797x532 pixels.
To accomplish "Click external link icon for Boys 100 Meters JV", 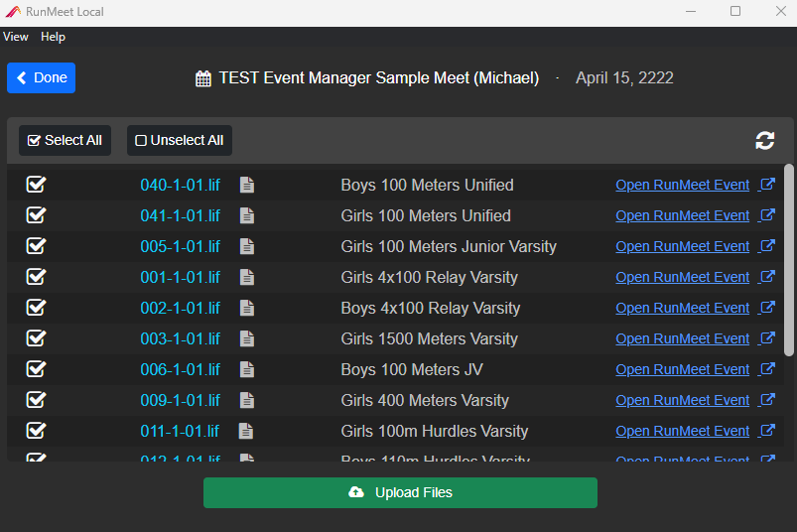I will pos(767,368).
